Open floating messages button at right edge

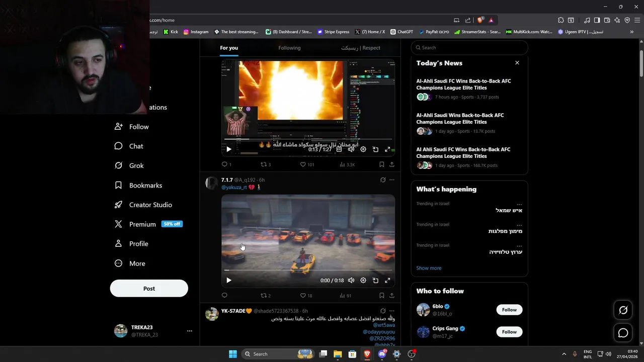(623, 333)
